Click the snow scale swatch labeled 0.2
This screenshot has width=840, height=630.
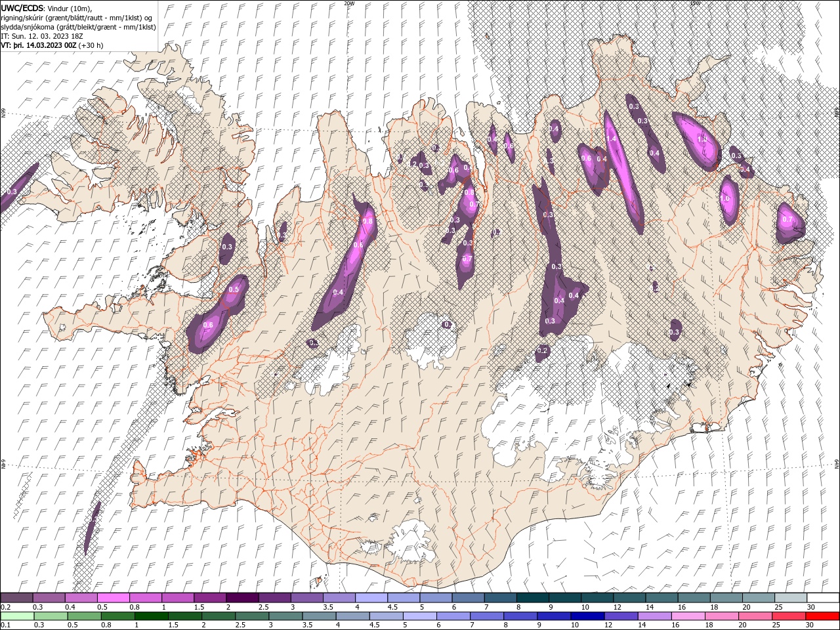point(16,598)
